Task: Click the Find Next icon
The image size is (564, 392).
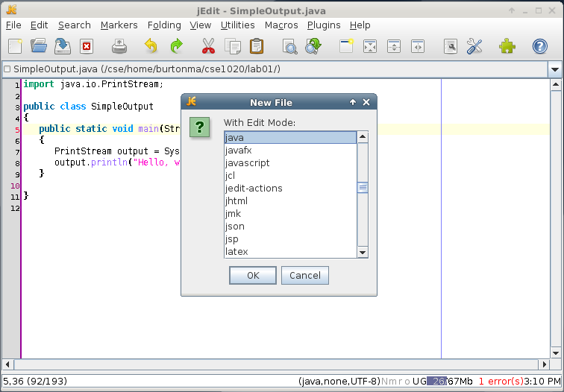Action: tap(313, 46)
